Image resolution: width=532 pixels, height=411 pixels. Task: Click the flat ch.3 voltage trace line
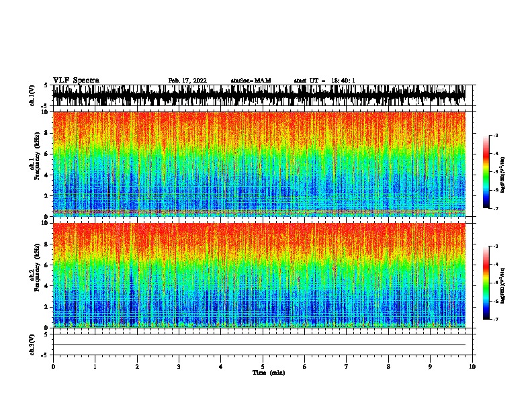pos(259,345)
